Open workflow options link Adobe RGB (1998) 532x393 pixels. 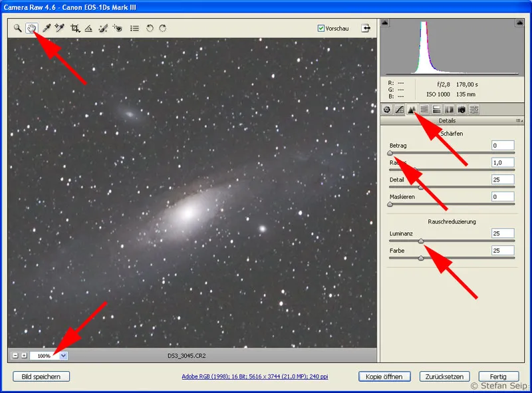coord(255,376)
